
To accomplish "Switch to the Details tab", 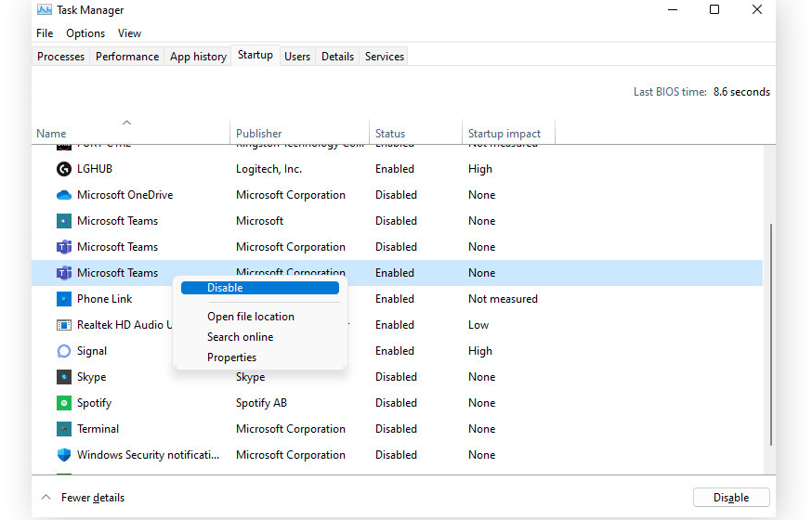I will tap(337, 57).
